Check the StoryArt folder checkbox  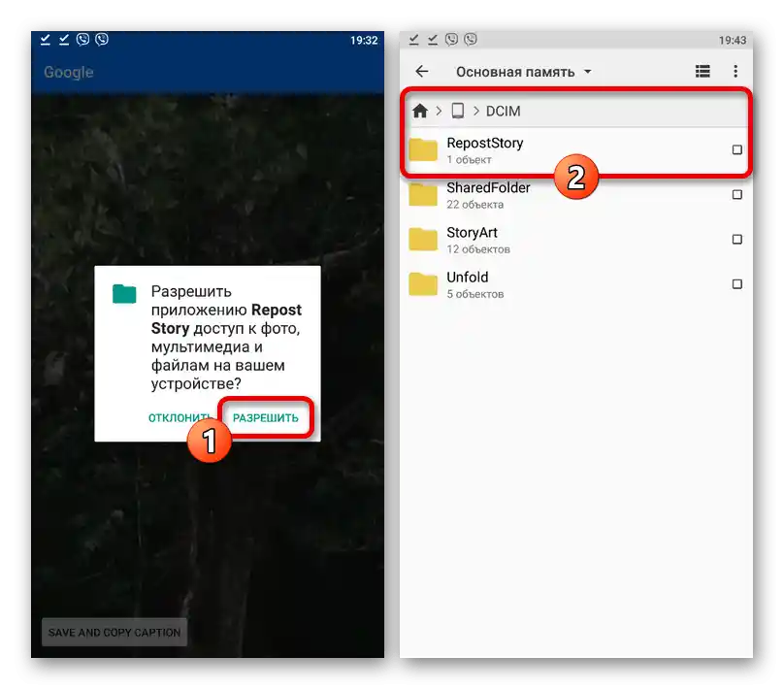(x=736, y=240)
